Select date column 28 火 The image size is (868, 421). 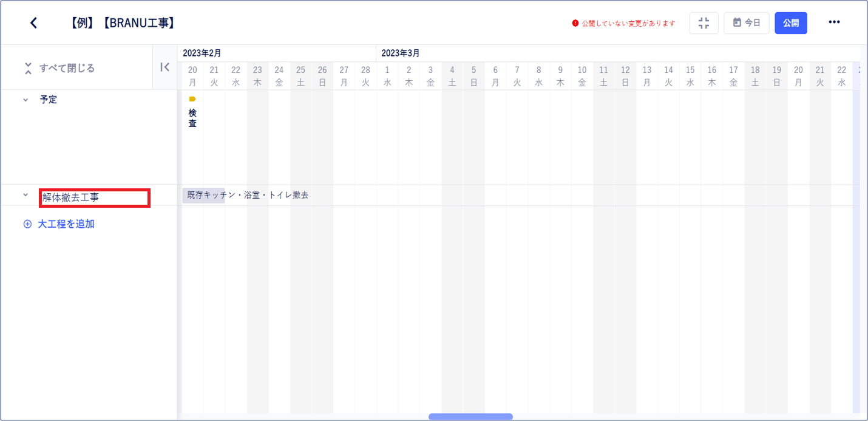pyautogui.click(x=365, y=76)
